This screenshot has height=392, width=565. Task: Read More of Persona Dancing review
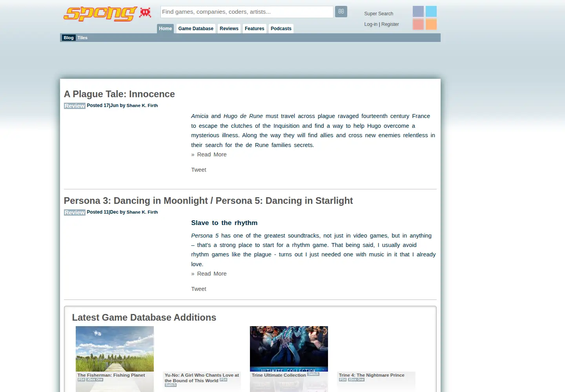pyautogui.click(x=212, y=274)
